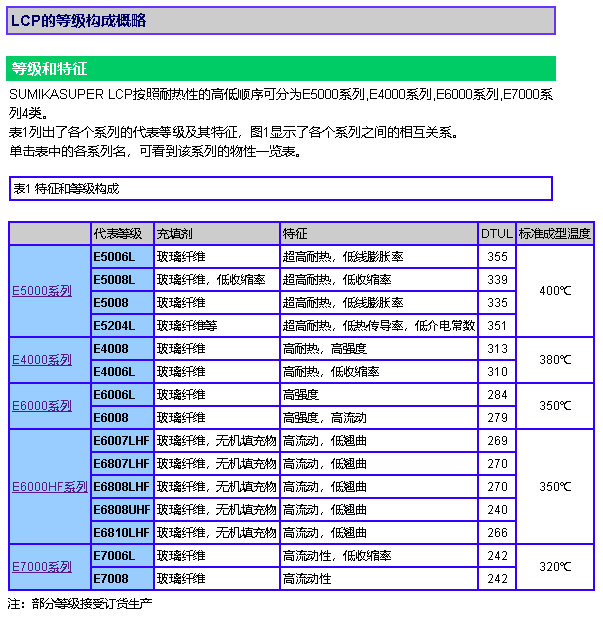Select the E7006L grade cell
The width and height of the screenshot is (603, 617).
pos(122,556)
